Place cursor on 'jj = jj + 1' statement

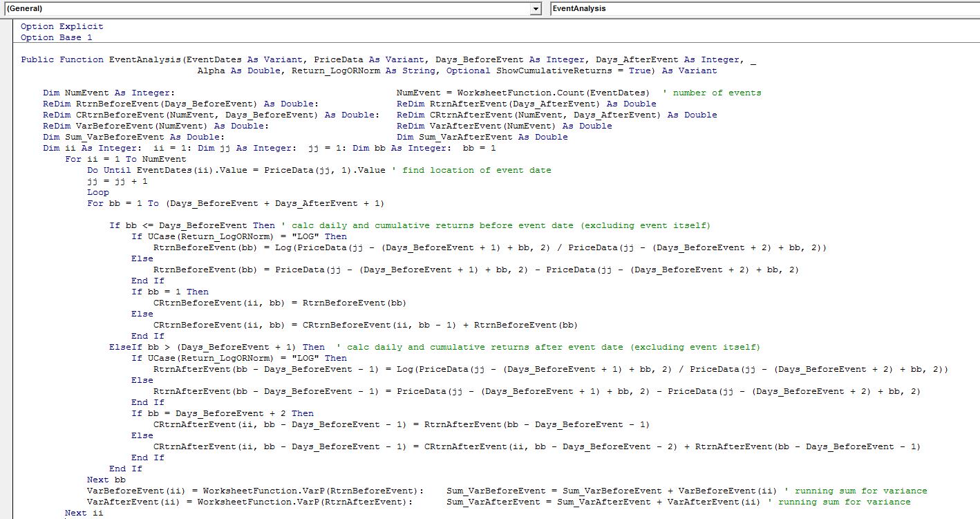117,181
